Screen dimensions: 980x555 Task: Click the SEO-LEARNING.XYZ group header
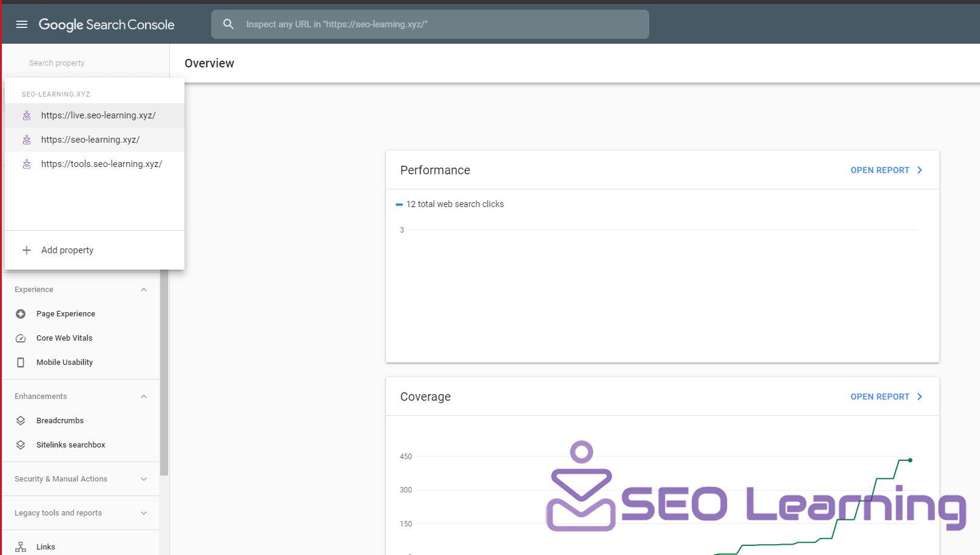[x=56, y=94]
